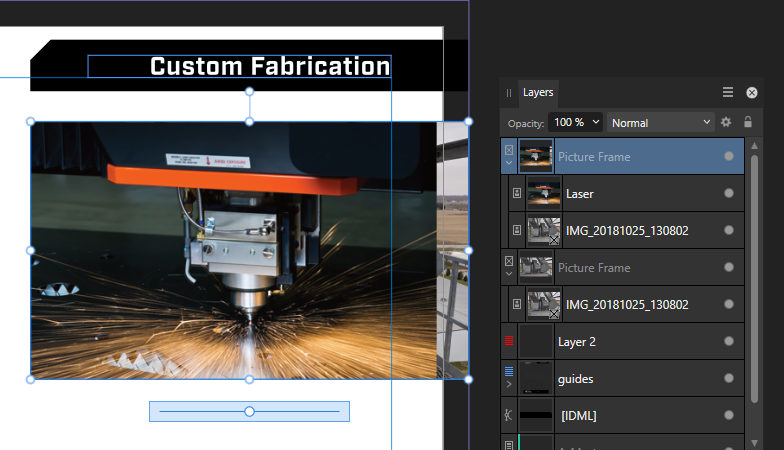Click the layer blend options gear icon

(726, 122)
